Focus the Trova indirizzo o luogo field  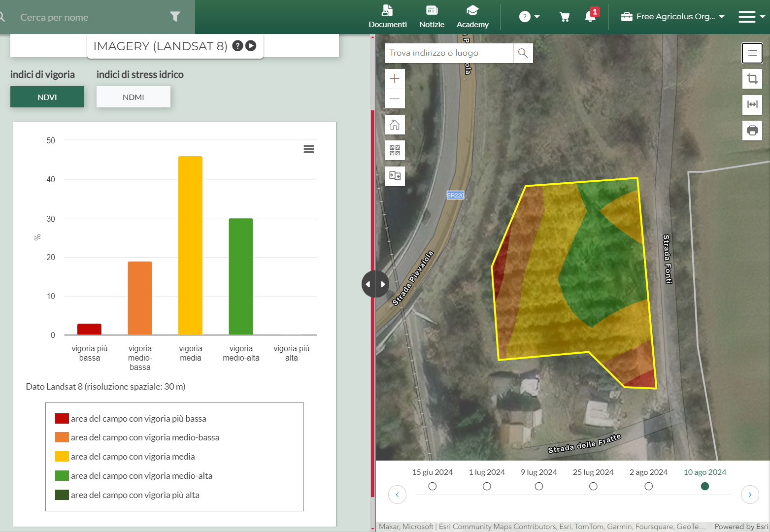click(449, 53)
